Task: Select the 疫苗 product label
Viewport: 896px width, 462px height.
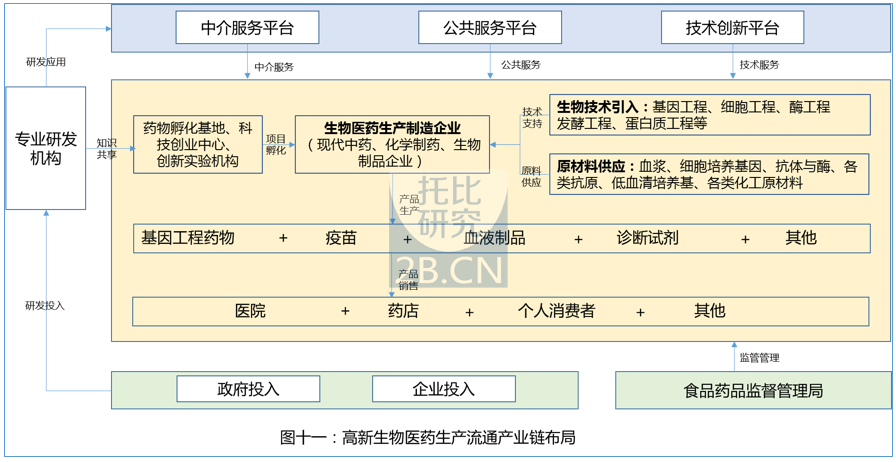Action: tap(340, 238)
